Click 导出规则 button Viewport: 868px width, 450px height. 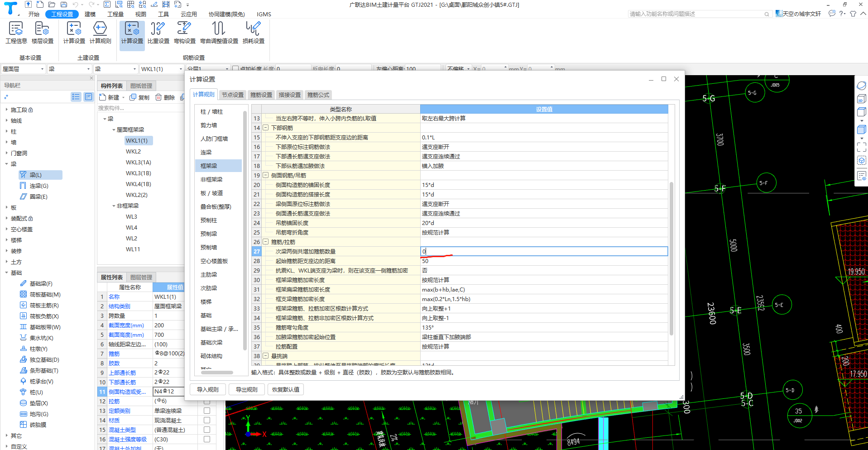pos(247,389)
